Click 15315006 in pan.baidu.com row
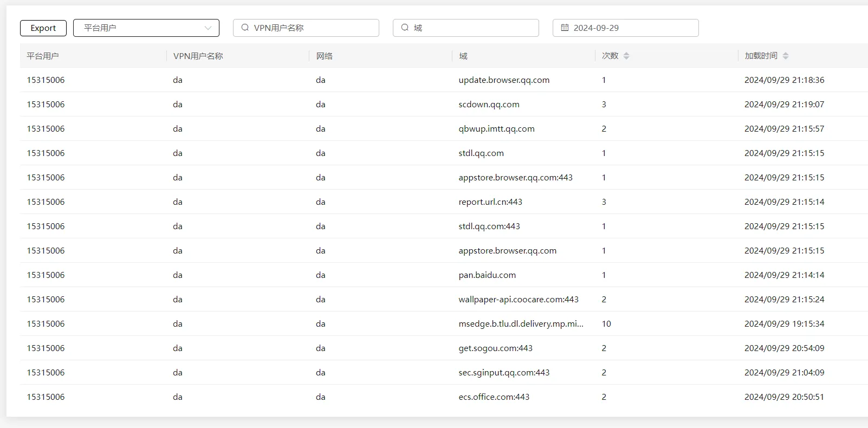Viewport: 868px width, 428px height. (x=46, y=275)
